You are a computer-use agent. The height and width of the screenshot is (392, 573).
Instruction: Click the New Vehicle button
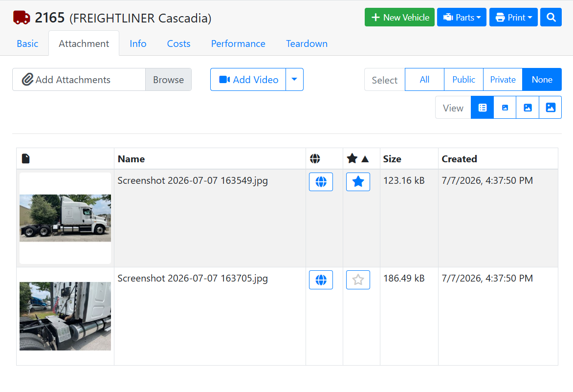tap(399, 17)
